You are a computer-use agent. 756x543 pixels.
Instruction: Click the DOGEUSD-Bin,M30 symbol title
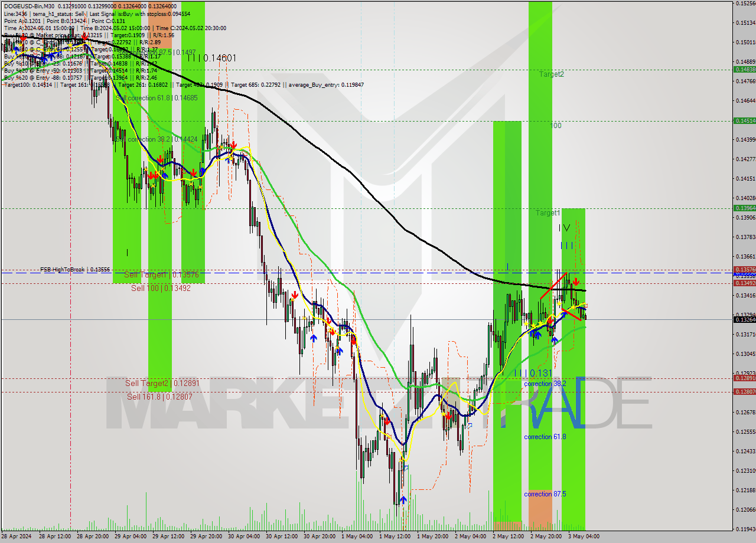pos(29,6)
